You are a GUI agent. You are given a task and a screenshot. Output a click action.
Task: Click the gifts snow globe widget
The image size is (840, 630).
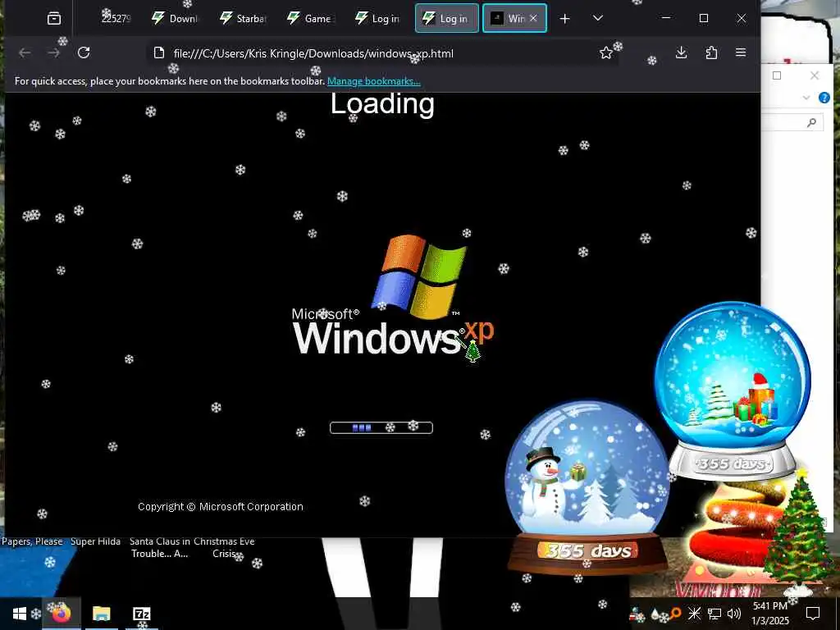(733, 390)
